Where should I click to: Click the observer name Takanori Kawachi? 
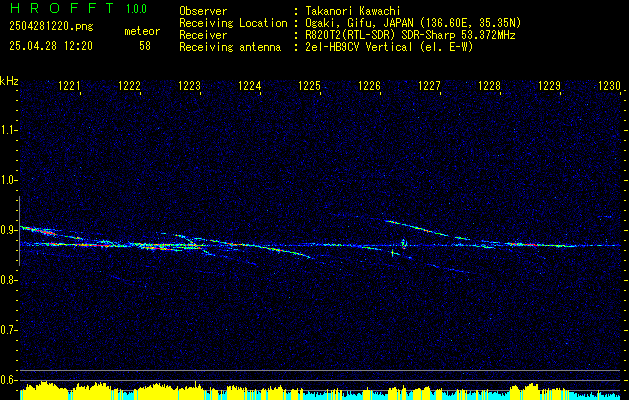pyautogui.click(x=352, y=11)
